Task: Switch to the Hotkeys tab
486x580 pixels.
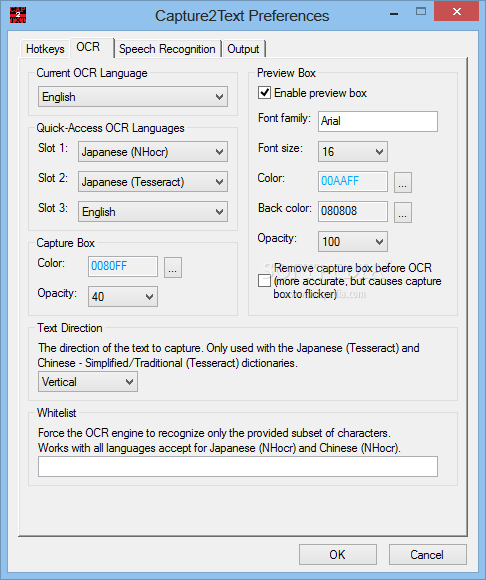Action: tap(45, 49)
